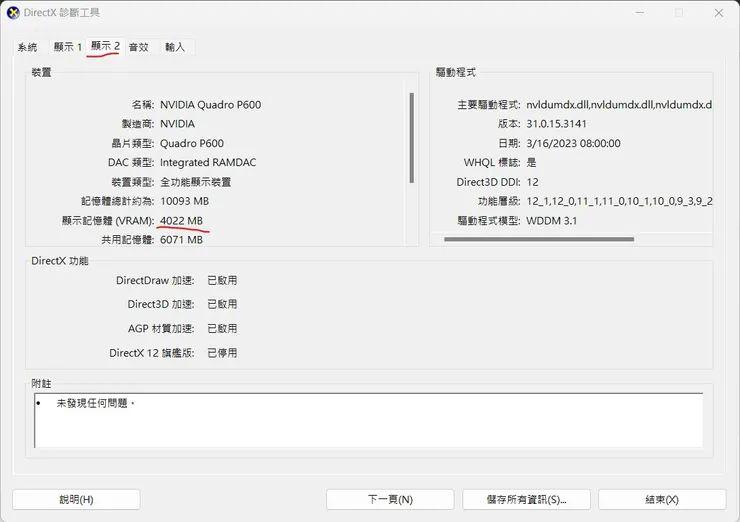The height and width of the screenshot is (522, 740).
Task: Click DirectDraw 加速 status 已啟用
Action: click(222, 281)
